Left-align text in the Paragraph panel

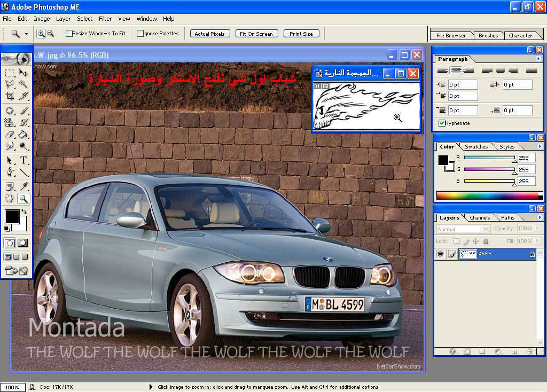coord(443,70)
